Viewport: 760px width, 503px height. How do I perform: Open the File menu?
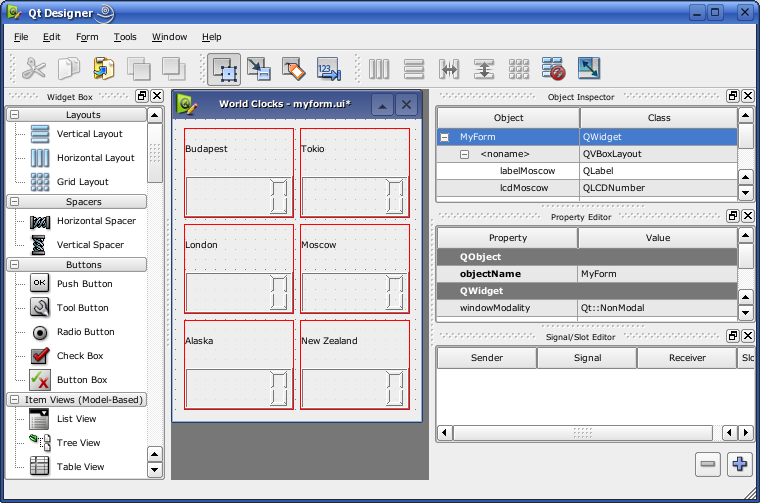click(x=21, y=37)
